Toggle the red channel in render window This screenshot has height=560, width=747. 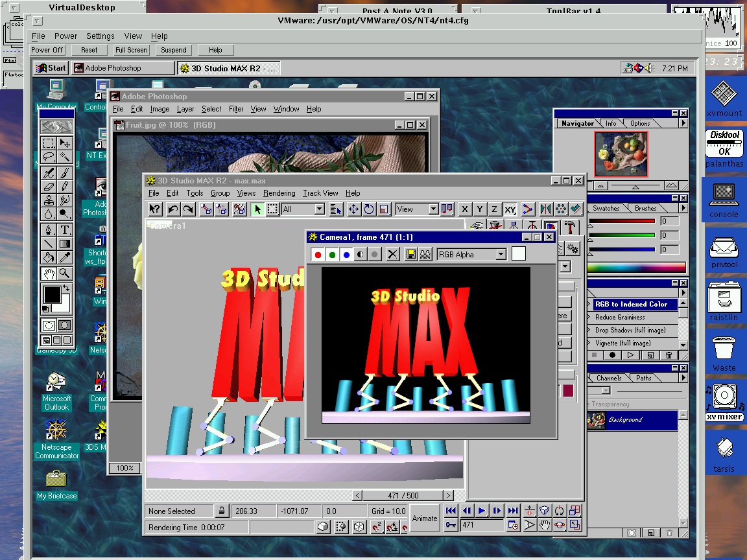coord(318,255)
